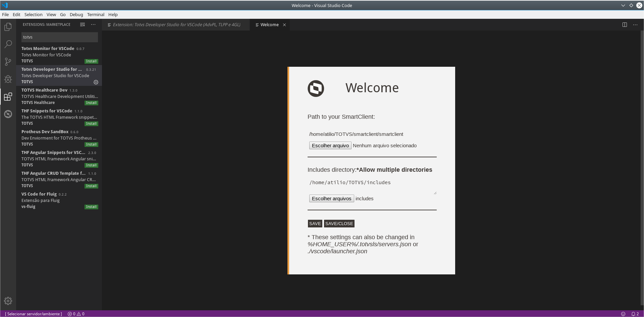
Task: Click the VS Code logo in the title bar
Action: tap(5, 5)
